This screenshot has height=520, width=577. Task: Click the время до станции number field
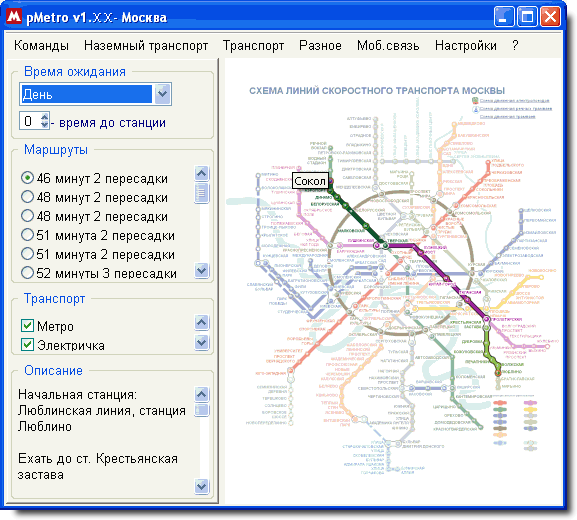[x=30, y=121]
